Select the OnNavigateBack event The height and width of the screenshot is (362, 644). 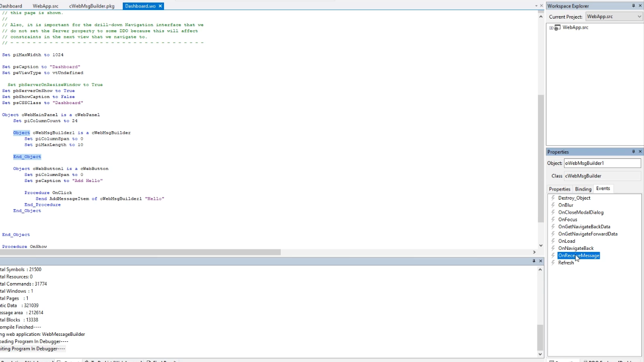[576, 248]
